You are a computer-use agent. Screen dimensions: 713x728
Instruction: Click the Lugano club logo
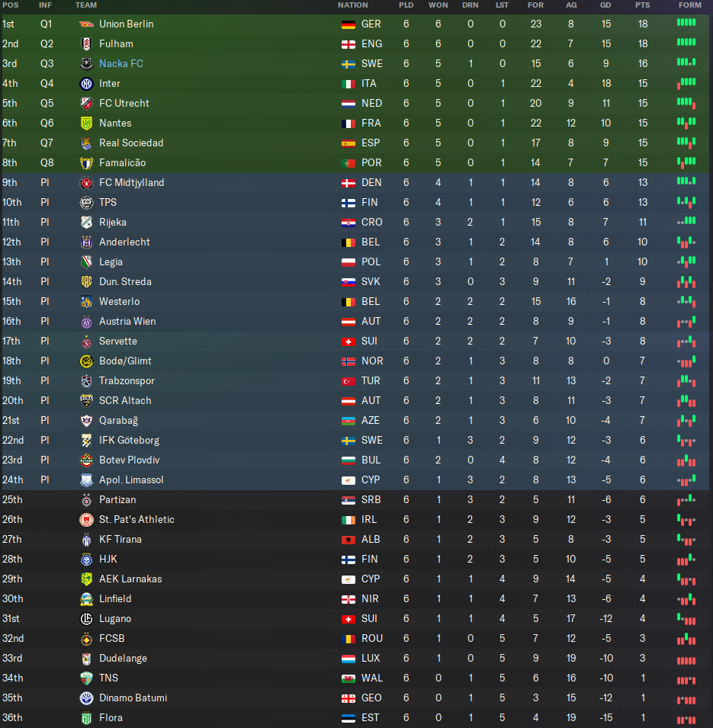tap(86, 618)
